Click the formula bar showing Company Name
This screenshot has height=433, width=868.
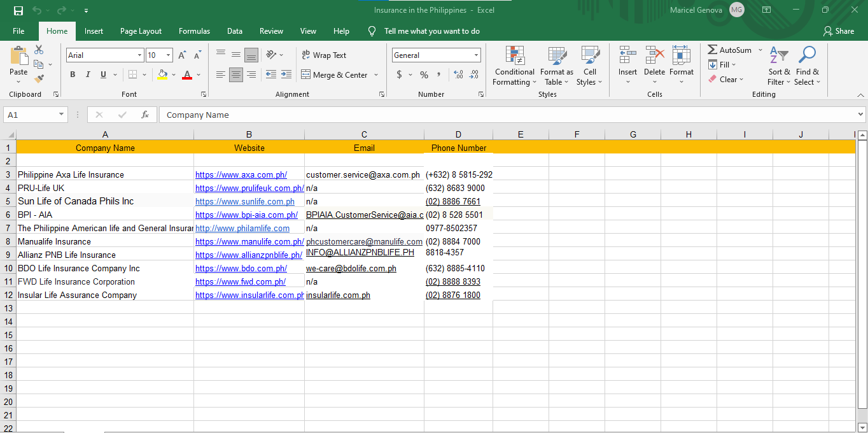509,115
